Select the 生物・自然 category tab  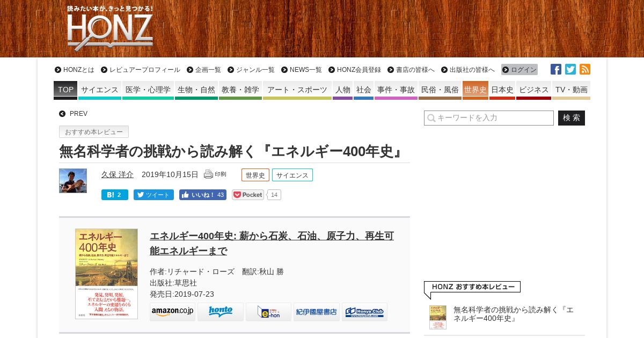click(196, 90)
